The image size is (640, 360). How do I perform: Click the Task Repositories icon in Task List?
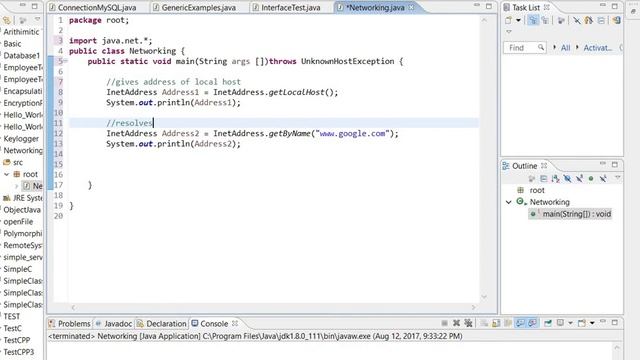(x=616, y=20)
